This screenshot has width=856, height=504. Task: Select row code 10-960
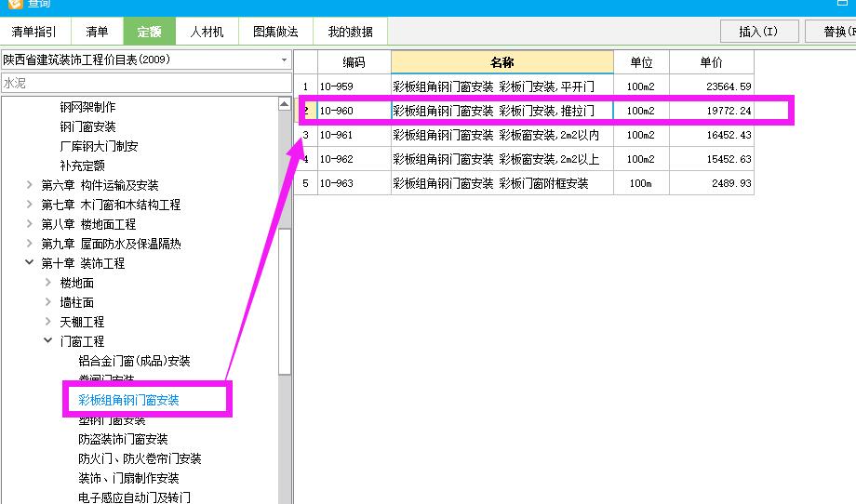point(354,111)
